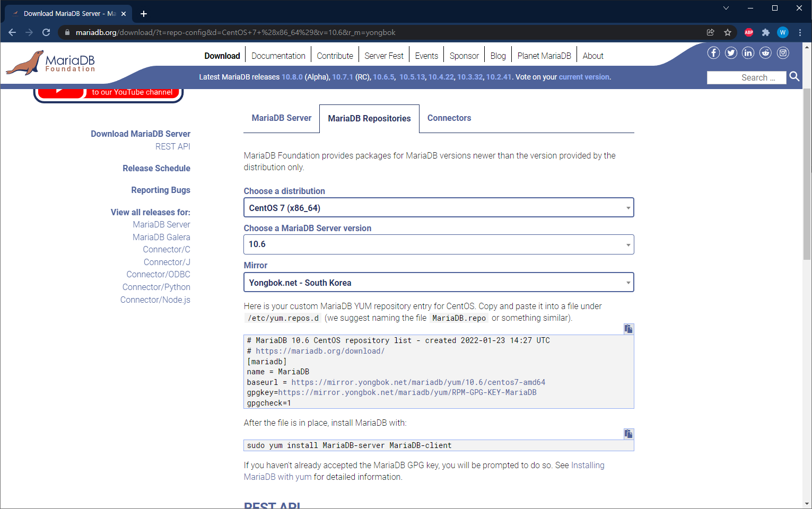Screen dimensions: 812x509
Task: Open the browser Extensions puzzle icon
Action: [766, 32]
